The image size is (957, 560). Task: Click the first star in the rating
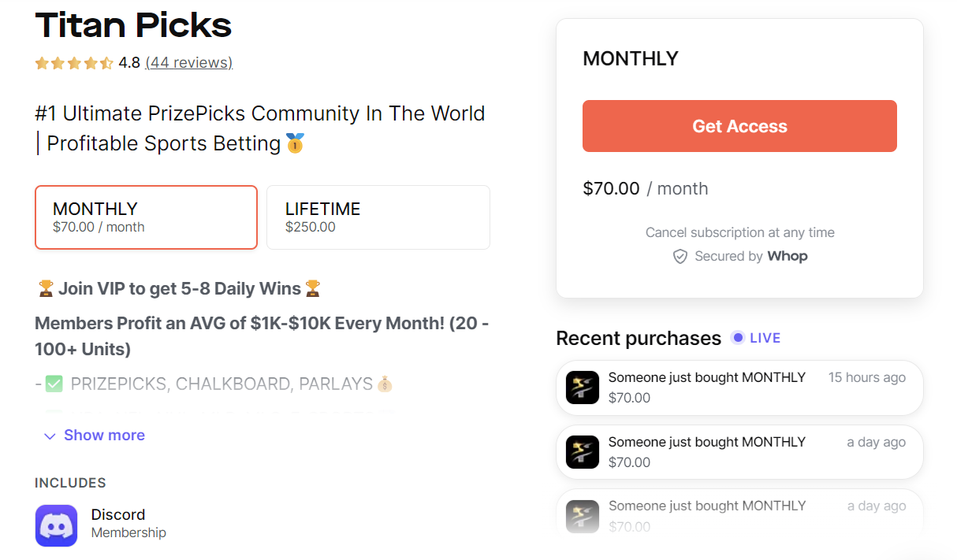41,63
